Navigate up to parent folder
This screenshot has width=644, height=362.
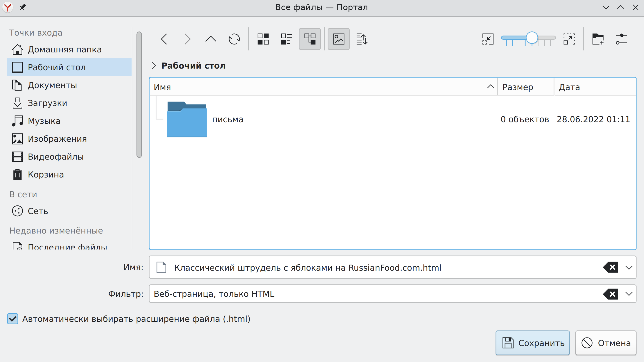point(211,39)
